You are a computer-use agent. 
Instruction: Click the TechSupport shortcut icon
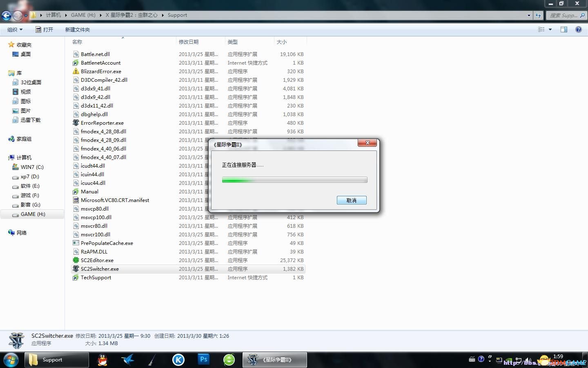tap(76, 277)
